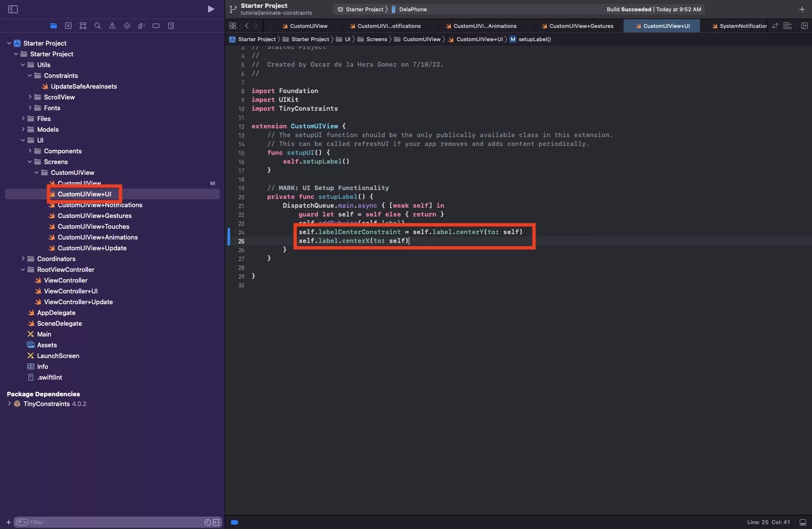Image resolution: width=812 pixels, height=529 pixels.
Task: Open the related items grid menu
Action: click(233, 26)
